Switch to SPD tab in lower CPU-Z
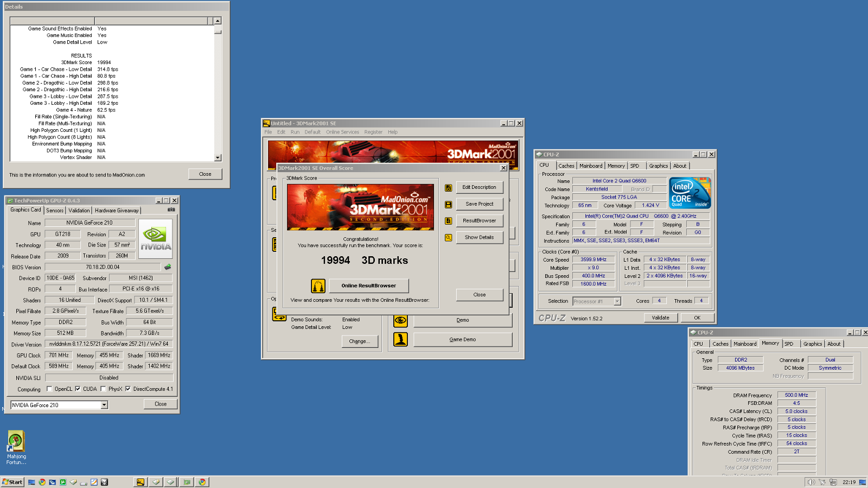This screenshot has width=868, height=488. (x=789, y=344)
